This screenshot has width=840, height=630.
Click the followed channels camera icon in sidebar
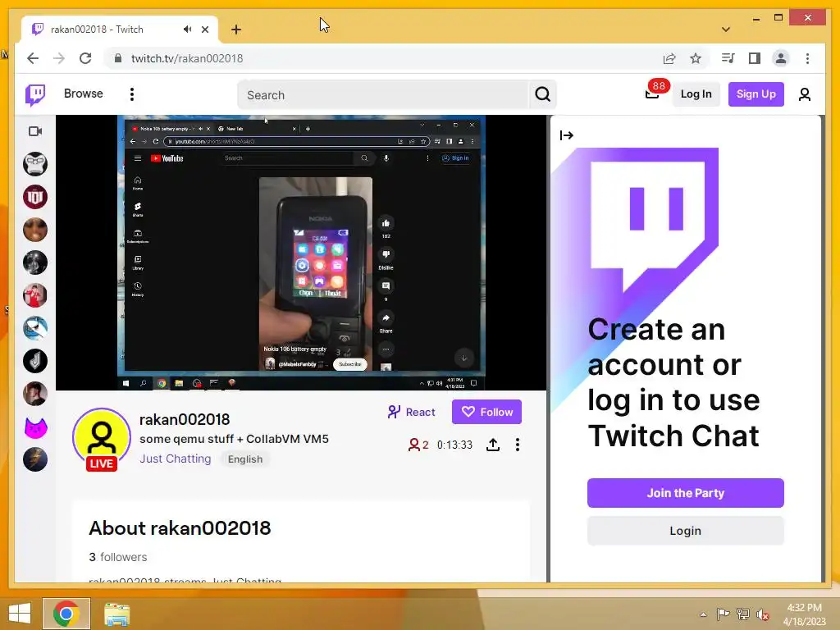pyautogui.click(x=35, y=131)
